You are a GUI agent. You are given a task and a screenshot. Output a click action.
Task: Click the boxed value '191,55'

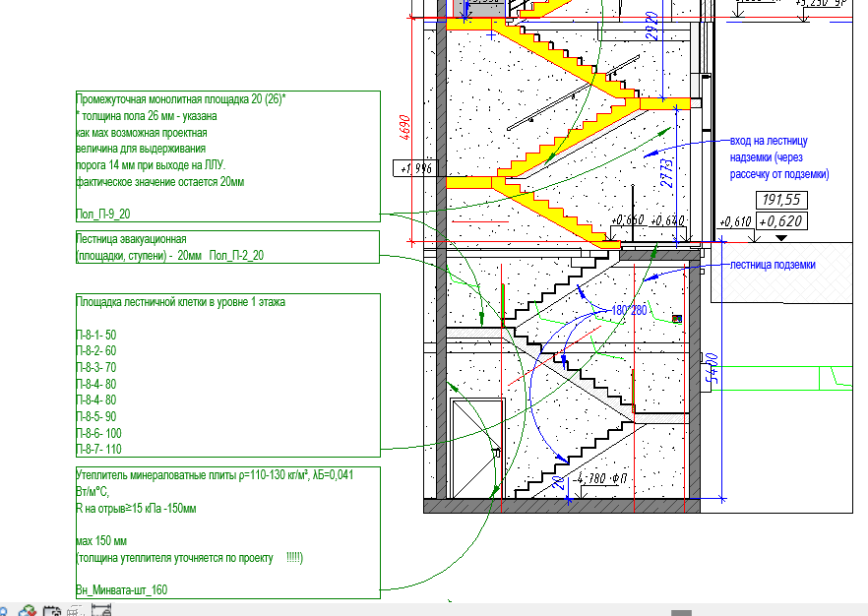click(x=781, y=200)
